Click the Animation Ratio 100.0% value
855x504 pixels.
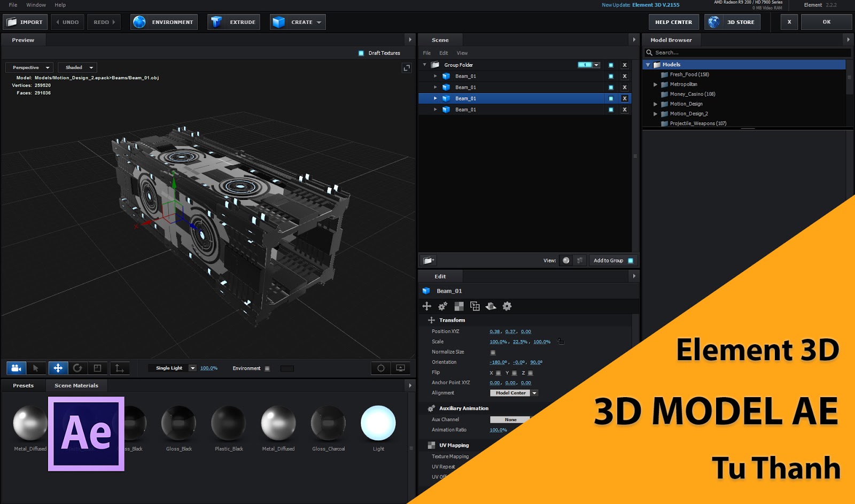pos(499,430)
